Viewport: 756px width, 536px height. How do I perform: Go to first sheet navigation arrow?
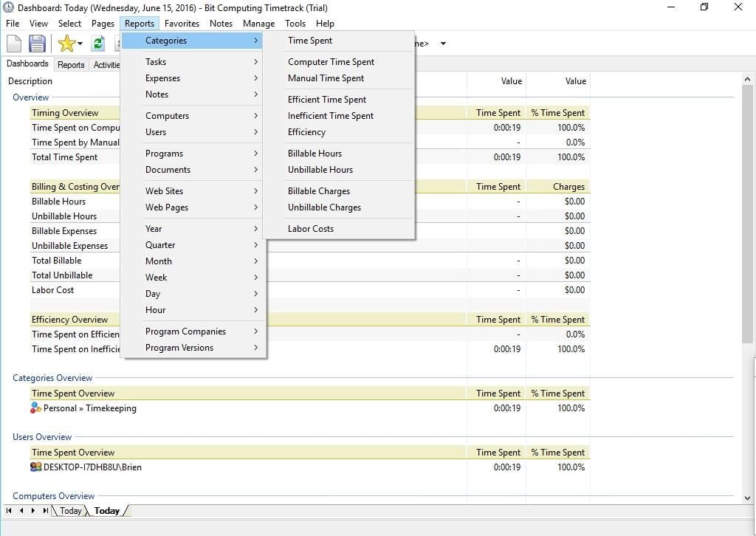(x=9, y=510)
